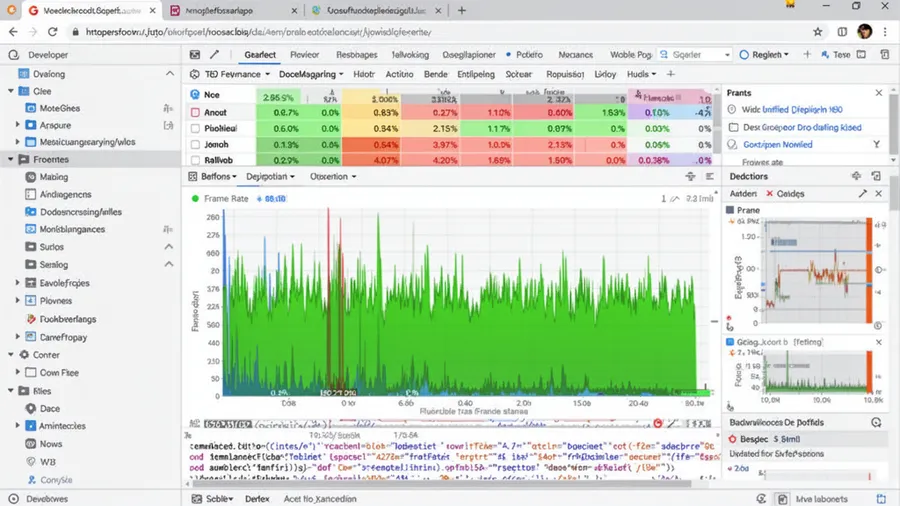Screen dimensions: 900x506
Task: Tick the Anout row checkbox
Action: (195, 112)
